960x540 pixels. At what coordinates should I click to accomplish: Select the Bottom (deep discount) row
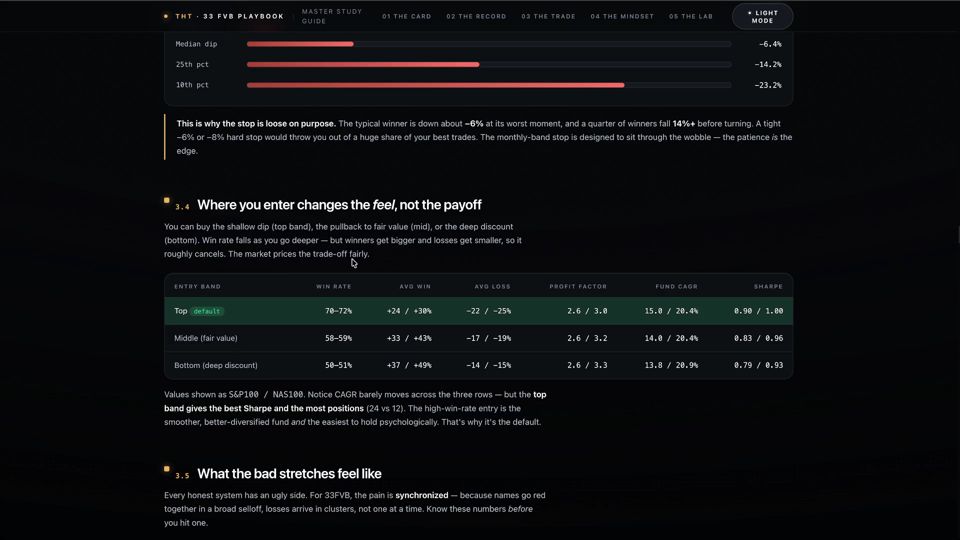[479, 365]
